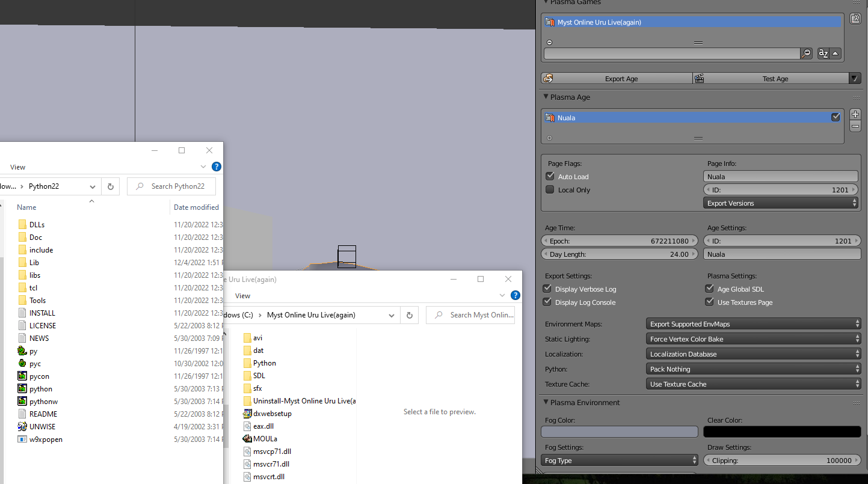Hide the filter options of the Plasma Games list
This screenshot has width=868, height=484.
(550, 43)
